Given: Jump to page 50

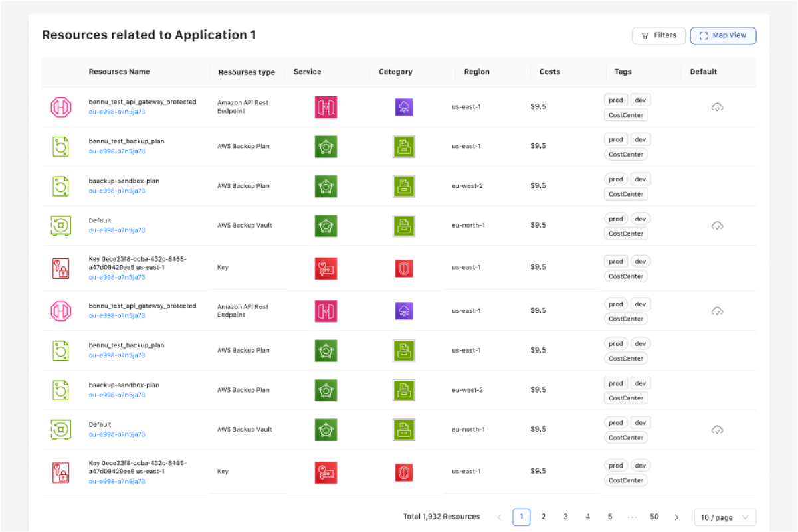Looking at the screenshot, I should point(654,517).
